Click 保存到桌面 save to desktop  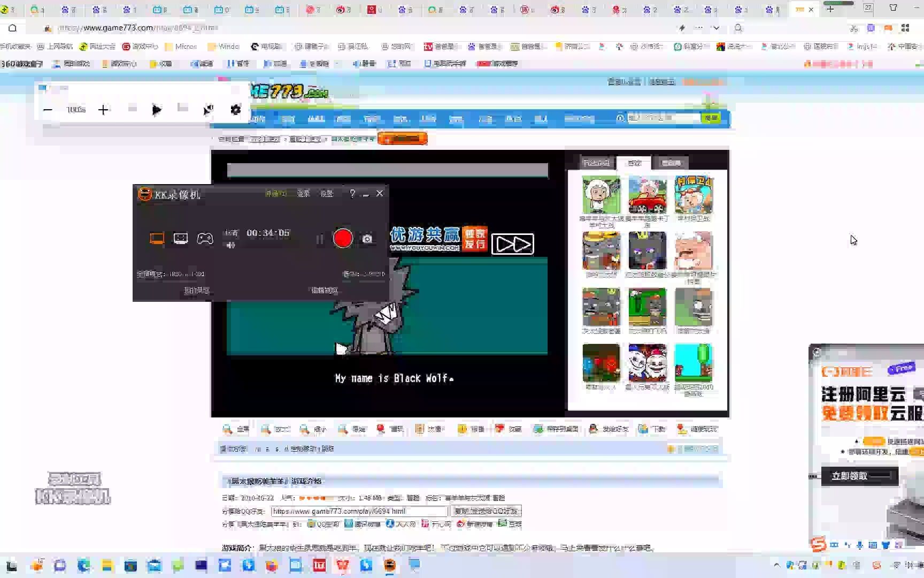pyautogui.click(x=556, y=429)
